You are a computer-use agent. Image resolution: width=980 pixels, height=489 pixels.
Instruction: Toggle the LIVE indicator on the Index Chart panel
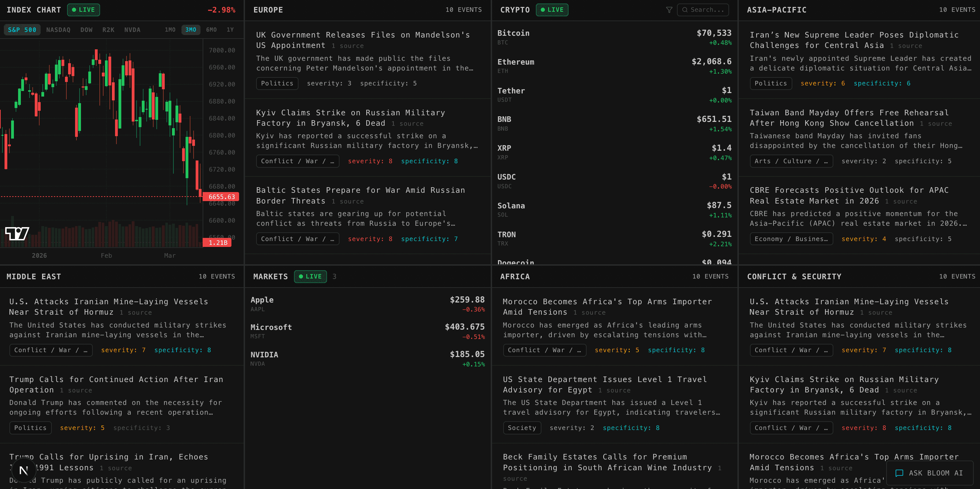(83, 10)
